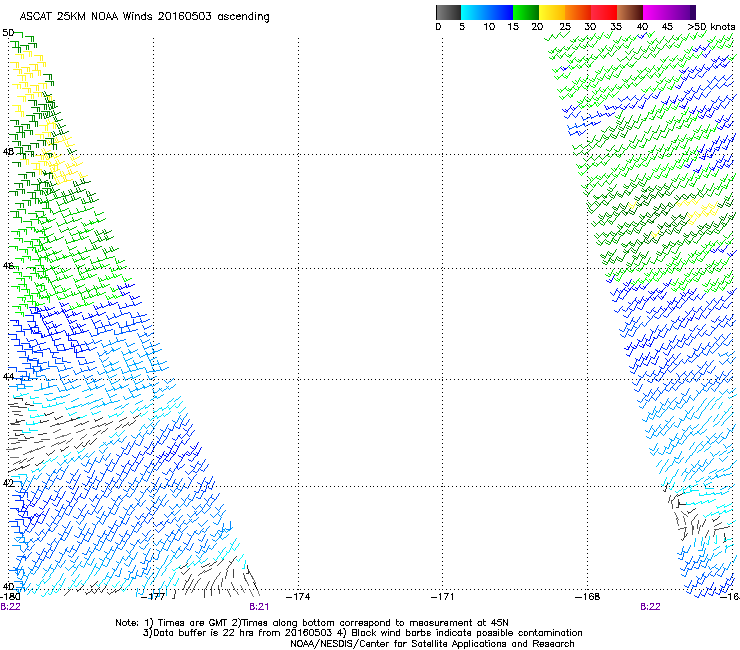This screenshot has width=740, height=650.
Task: Click the '35' label under the color bar
Action: (x=616, y=27)
